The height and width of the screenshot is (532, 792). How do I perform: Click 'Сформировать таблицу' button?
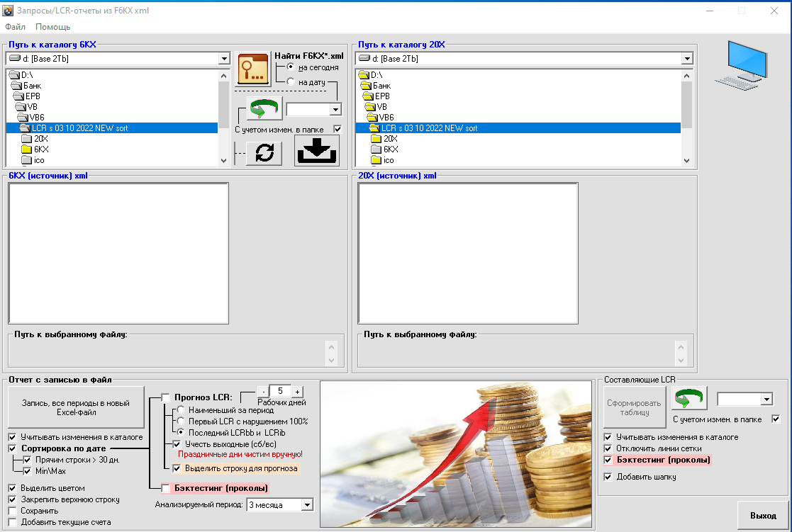pyautogui.click(x=635, y=407)
